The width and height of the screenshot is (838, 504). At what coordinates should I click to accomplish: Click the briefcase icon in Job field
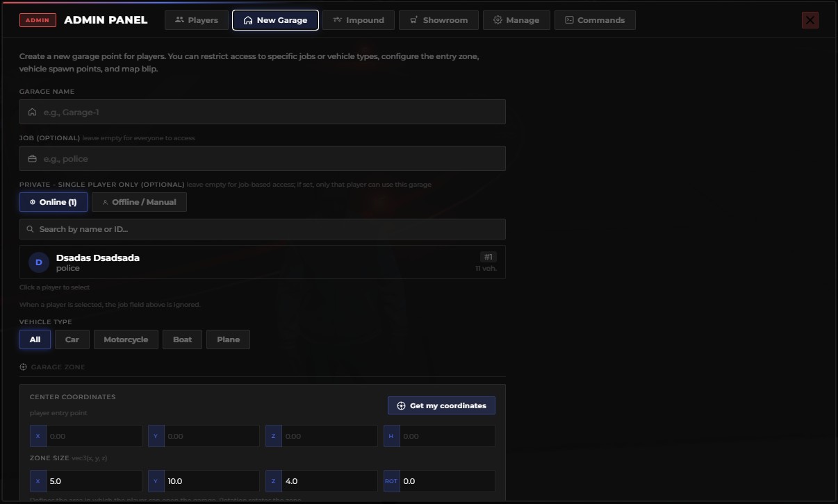(x=32, y=159)
